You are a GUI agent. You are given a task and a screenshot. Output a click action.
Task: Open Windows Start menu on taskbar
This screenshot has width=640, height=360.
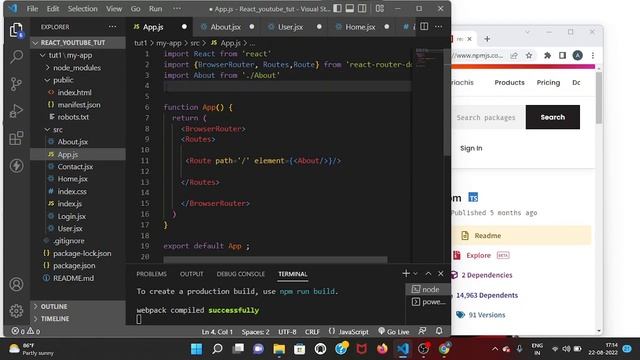196,349
